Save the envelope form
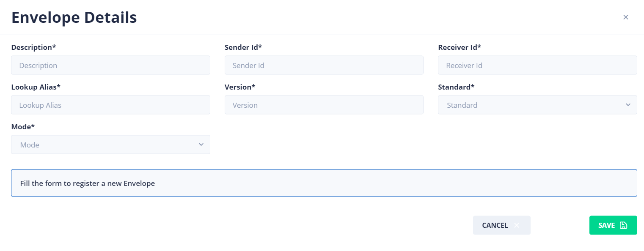644x251 pixels. (613, 225)
